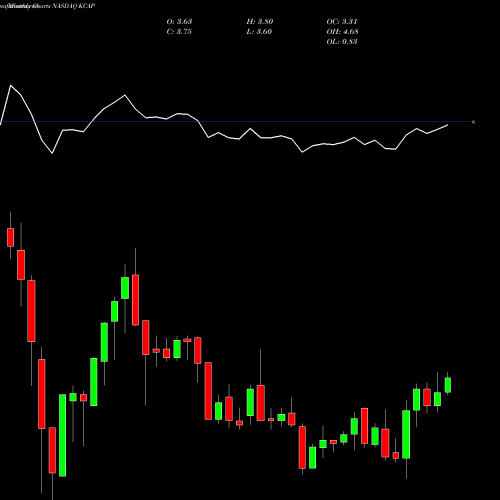Select the OC: 3.31 readout
The image size is (500, 500).
pyautogui.click(x=342, y=22)
